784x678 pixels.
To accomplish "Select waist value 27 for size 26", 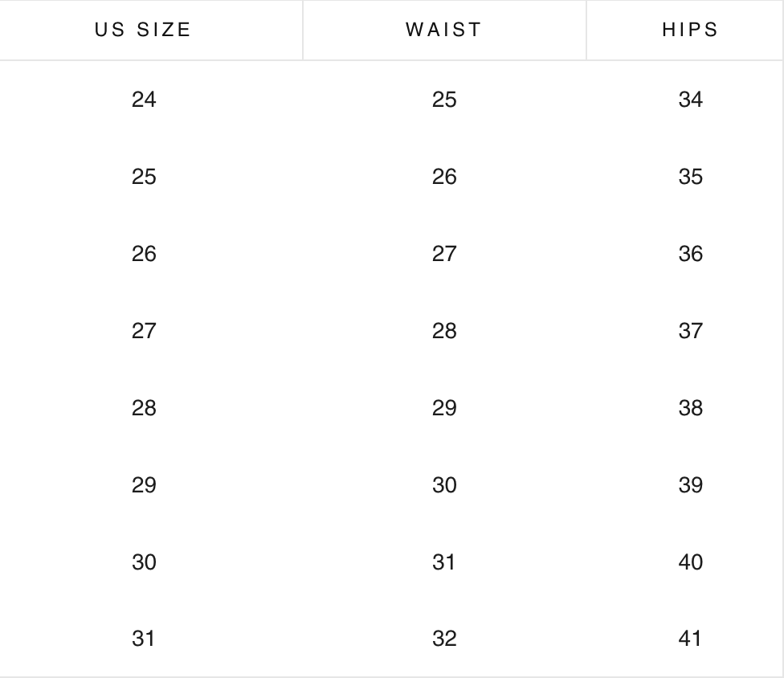I will (444, 254).
